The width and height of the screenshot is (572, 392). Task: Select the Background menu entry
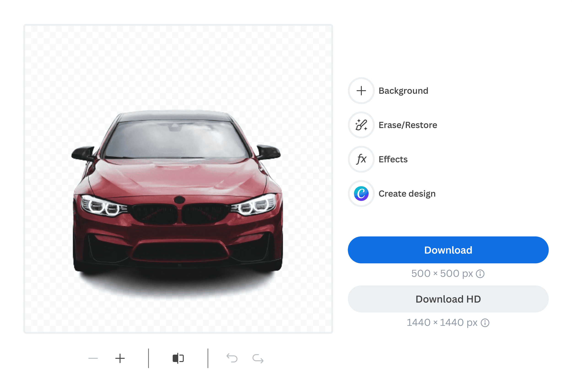pyautogui.click(x=403, y=91)
